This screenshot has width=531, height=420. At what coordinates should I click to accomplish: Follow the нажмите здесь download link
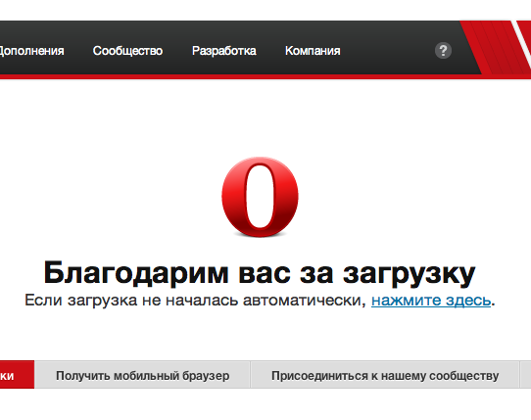pyautogui.click(x=431, y=301)
